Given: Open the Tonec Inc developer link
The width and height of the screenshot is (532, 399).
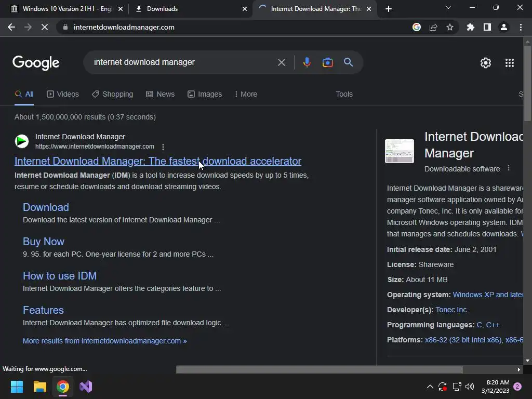Looking at the screenshot, I should [x=451, y=310].
